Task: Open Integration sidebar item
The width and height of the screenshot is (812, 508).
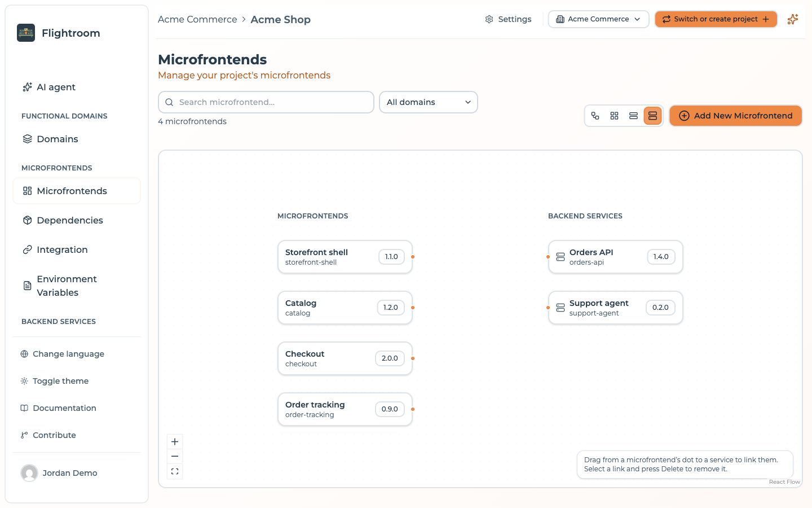Action: (x=77, y=249)
